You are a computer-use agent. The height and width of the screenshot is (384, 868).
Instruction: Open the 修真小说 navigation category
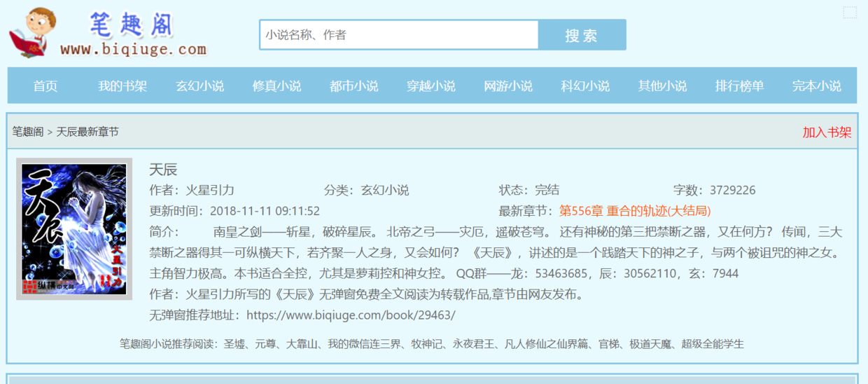click(276, 86)
